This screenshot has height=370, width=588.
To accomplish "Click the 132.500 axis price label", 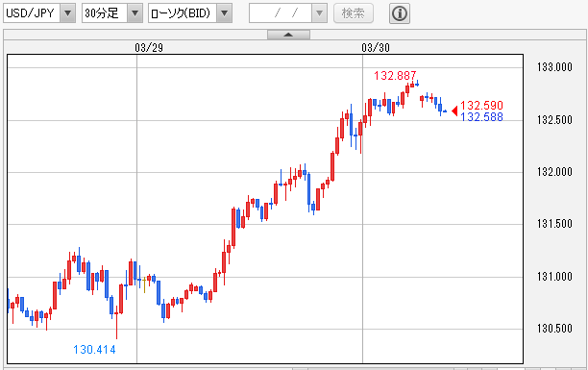I will point(554,120).
